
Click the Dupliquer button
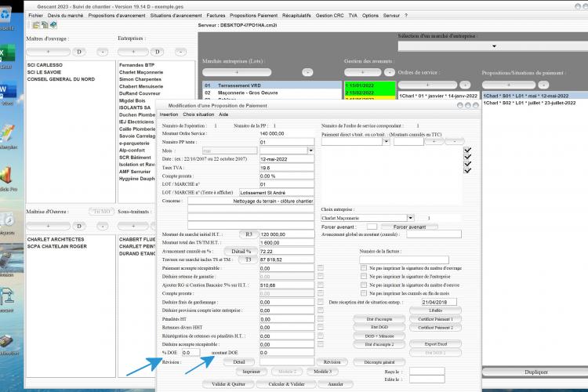click(536, 372)
